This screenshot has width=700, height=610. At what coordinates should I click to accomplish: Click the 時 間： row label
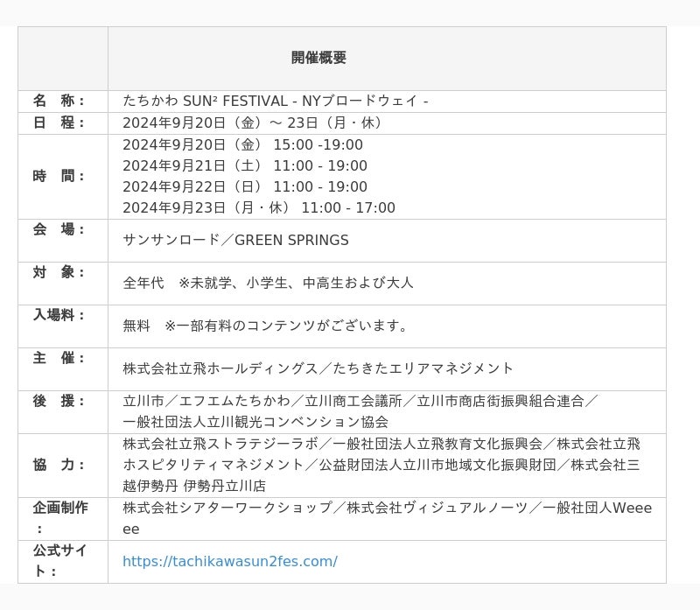click(59, 177)
